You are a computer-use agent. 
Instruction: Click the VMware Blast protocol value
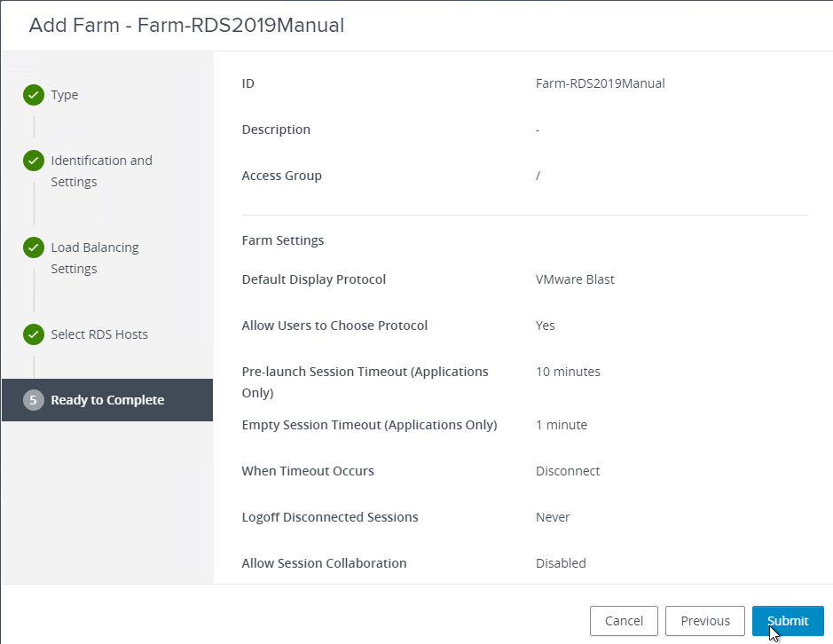(x=575, y=279)
